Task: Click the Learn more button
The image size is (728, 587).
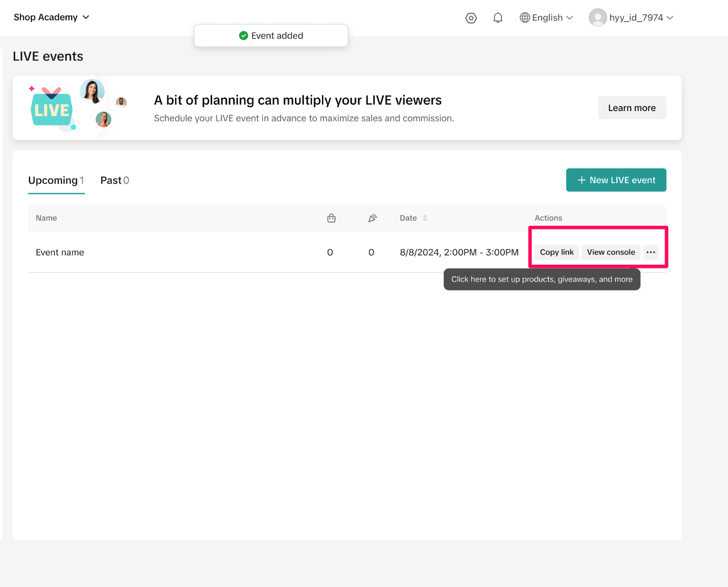Action: (x=631, y=108)
